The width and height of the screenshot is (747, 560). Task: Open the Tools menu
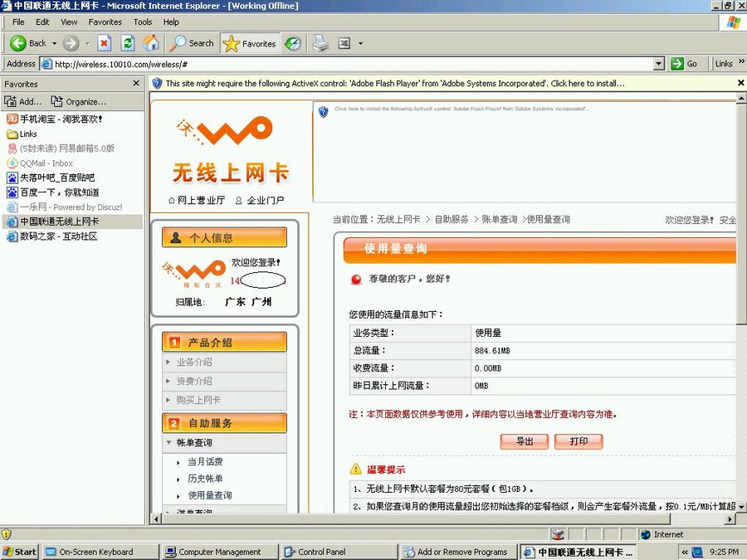[143, 22]
